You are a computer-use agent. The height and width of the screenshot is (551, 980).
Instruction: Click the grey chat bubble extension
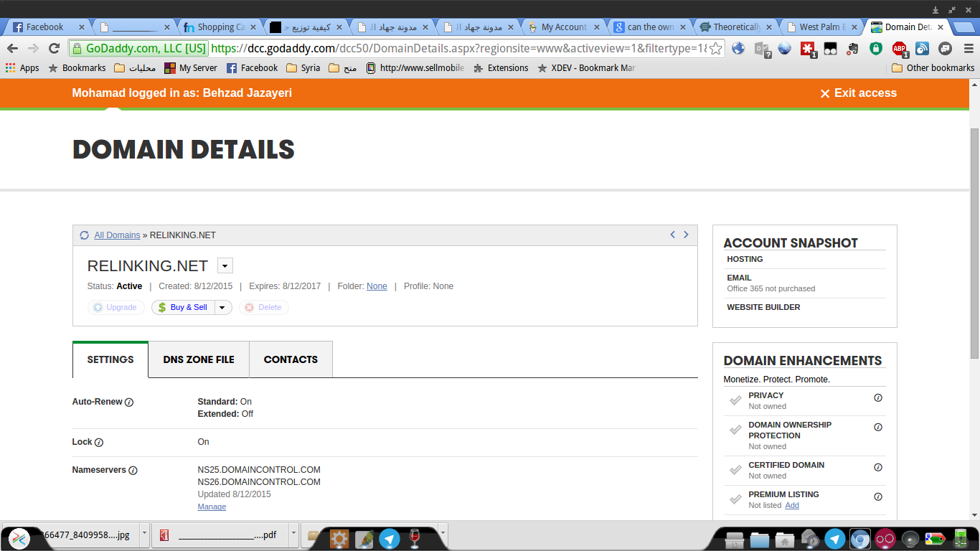(x=946, y=49)
